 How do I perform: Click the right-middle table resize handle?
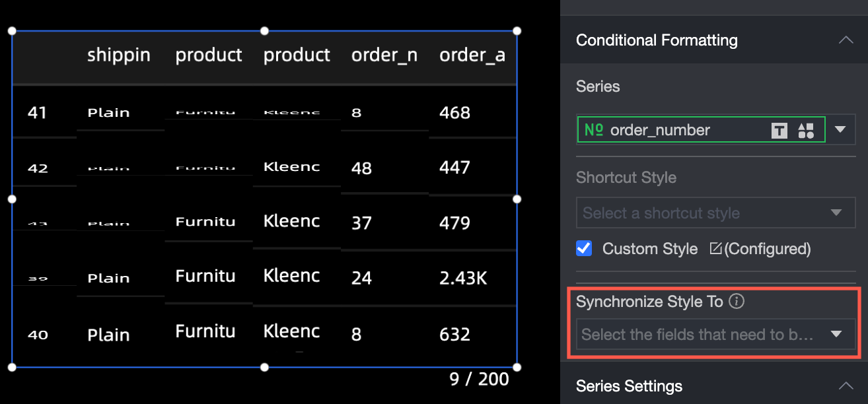point(517,199)
